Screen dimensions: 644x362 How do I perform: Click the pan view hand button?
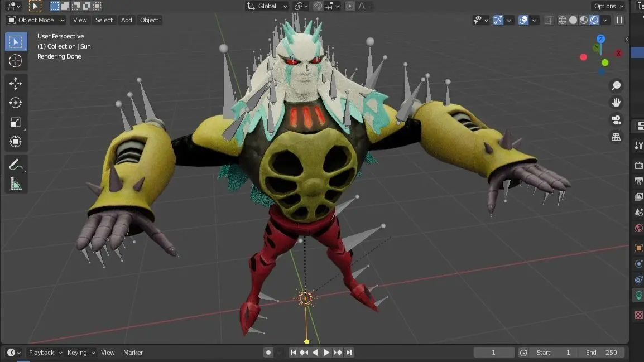pos(616,103)
